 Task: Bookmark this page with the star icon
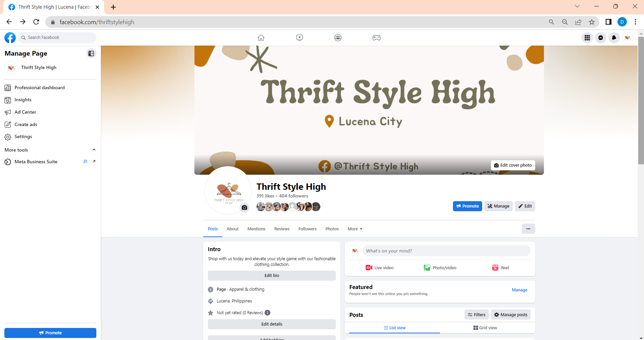click(x=592, y=22)
